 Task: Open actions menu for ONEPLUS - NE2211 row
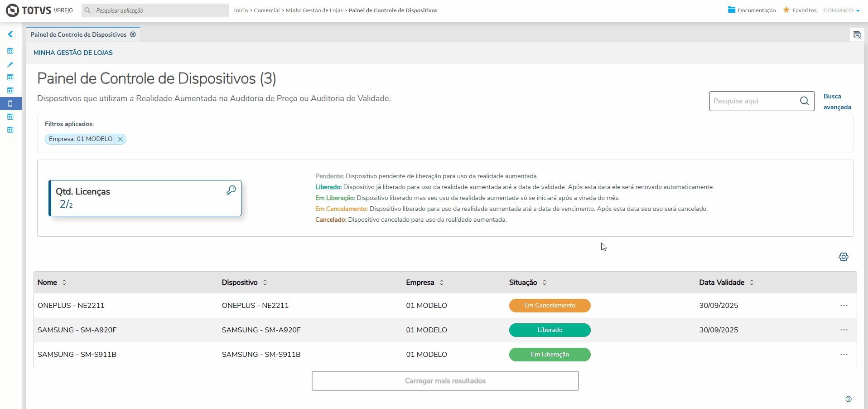tap(844, 306)
